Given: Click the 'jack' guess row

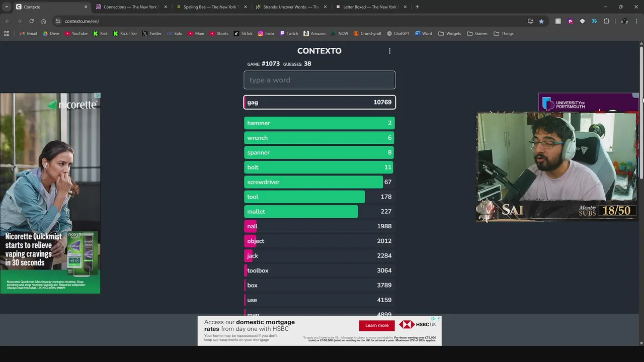Looking at the screenshot, I should click(319, 256).
